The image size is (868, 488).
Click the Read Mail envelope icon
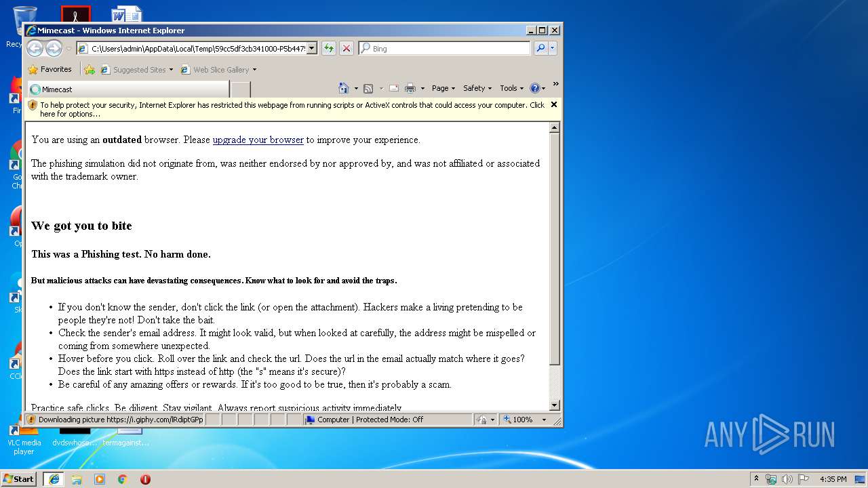point(394,88)
